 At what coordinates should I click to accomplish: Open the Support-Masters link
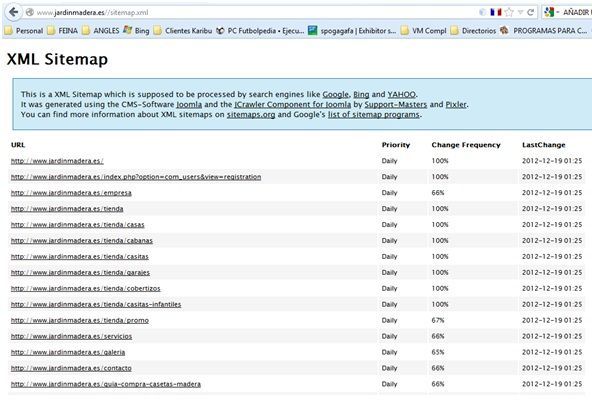click(x=396, y=105)
